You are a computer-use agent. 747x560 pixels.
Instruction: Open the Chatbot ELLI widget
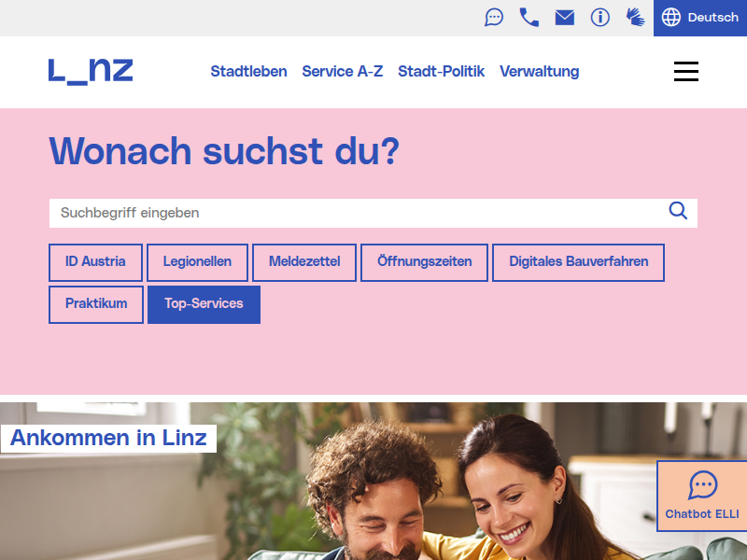pyautogui.click(x=702, y=496)
